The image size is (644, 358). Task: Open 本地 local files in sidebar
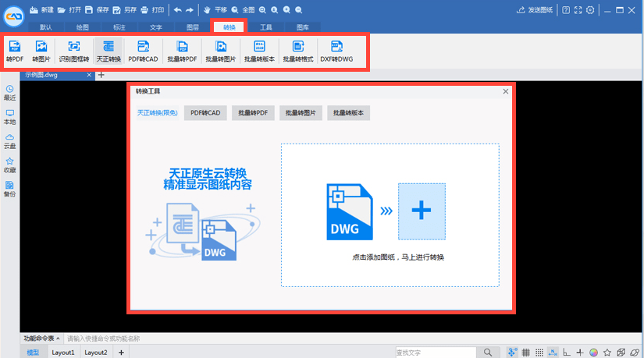click(x=10, y=117)
